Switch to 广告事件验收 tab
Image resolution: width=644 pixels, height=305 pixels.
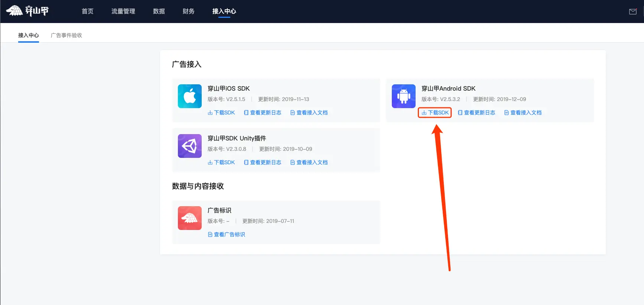click(x=66, y=35)
